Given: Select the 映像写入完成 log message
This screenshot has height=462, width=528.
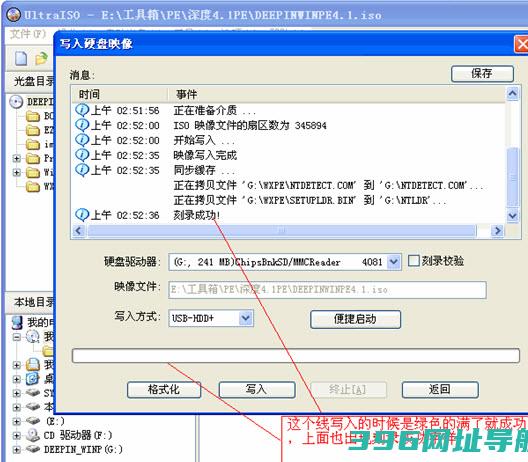Looking at the screenshot, I should (205, 155).
